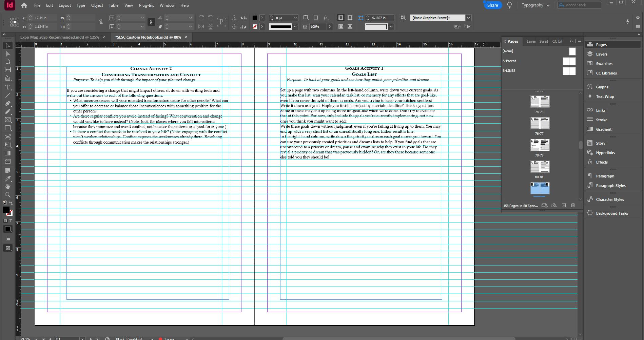
Task: Choose the Hand tool
Action: 7,187
